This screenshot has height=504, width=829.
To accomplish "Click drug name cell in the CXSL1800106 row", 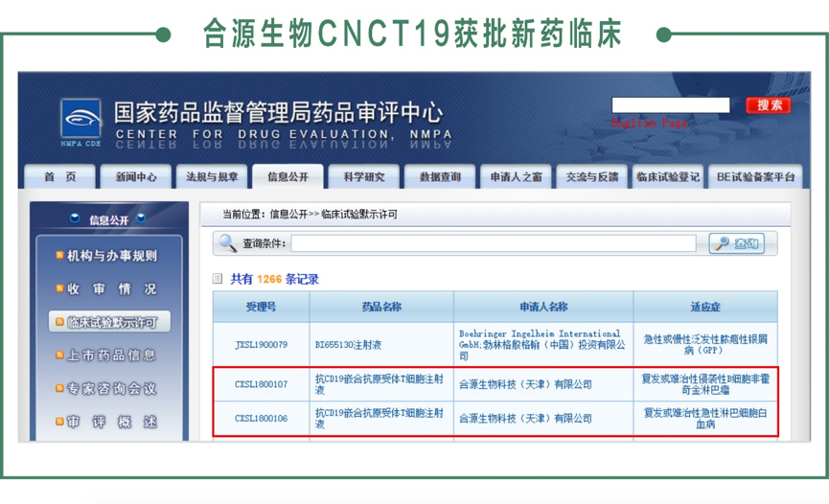I will (381, 419).
